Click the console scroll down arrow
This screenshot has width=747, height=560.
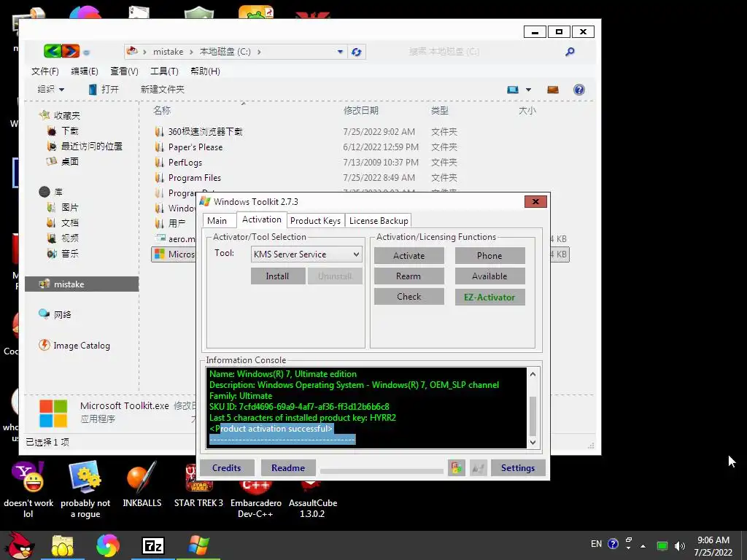[533, 443]
